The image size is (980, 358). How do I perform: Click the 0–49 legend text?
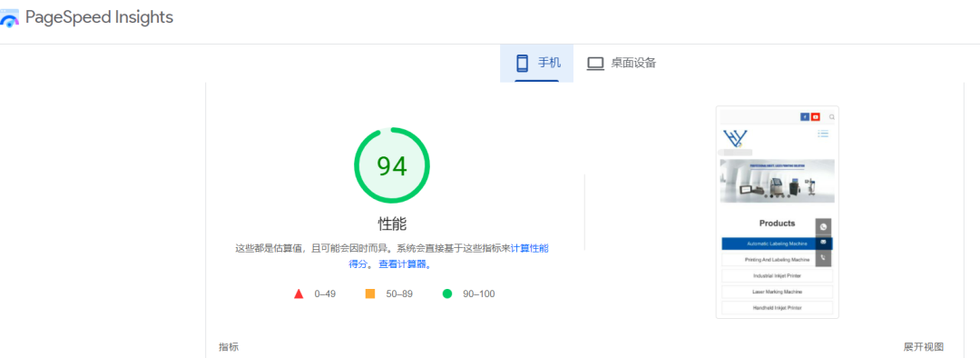coord(325,293)
